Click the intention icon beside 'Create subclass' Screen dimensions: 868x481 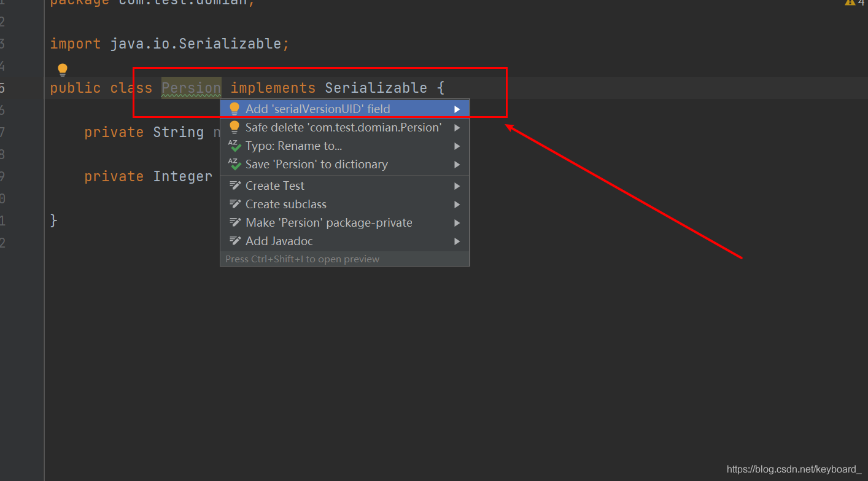pos(234,204)
